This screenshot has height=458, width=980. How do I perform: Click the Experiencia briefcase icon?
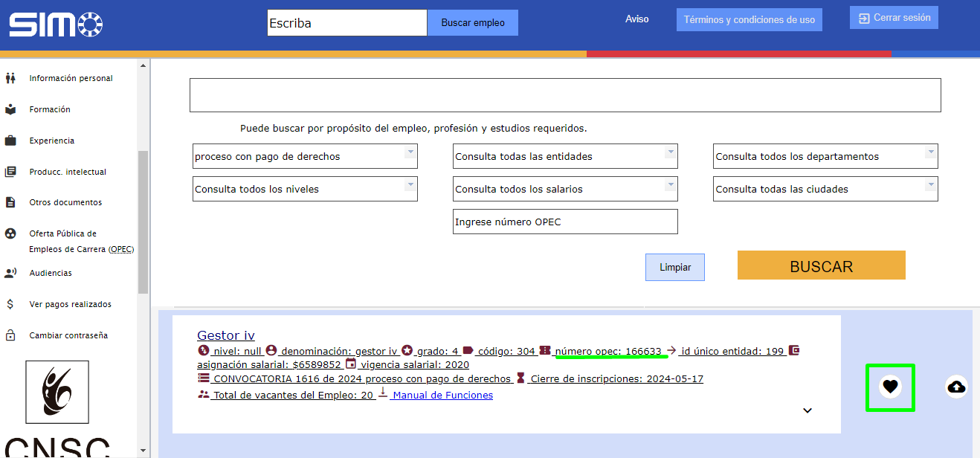tap(10, 141)
